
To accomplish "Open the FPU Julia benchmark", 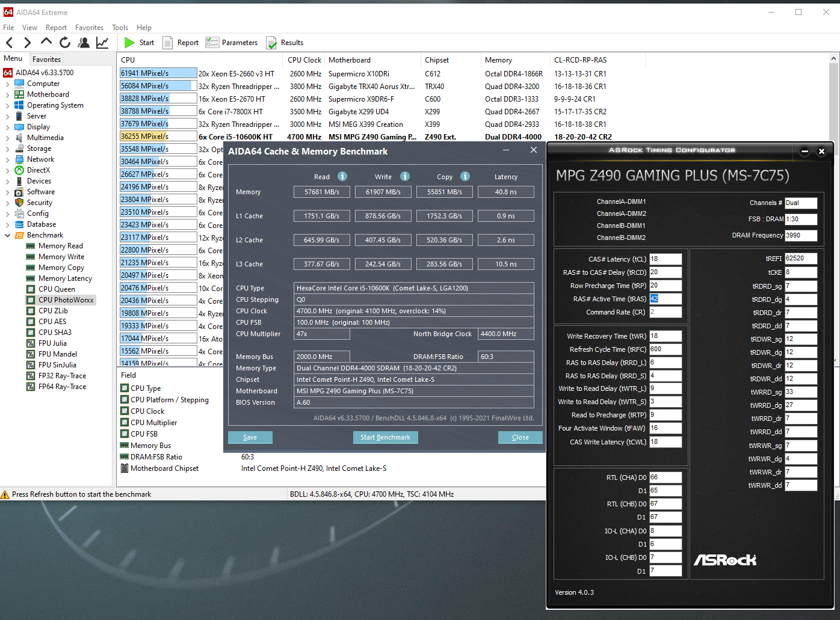I will 52,343.
